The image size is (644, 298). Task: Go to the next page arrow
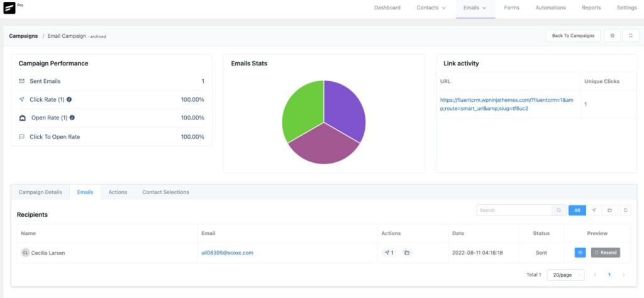click(x=623, y=275)
